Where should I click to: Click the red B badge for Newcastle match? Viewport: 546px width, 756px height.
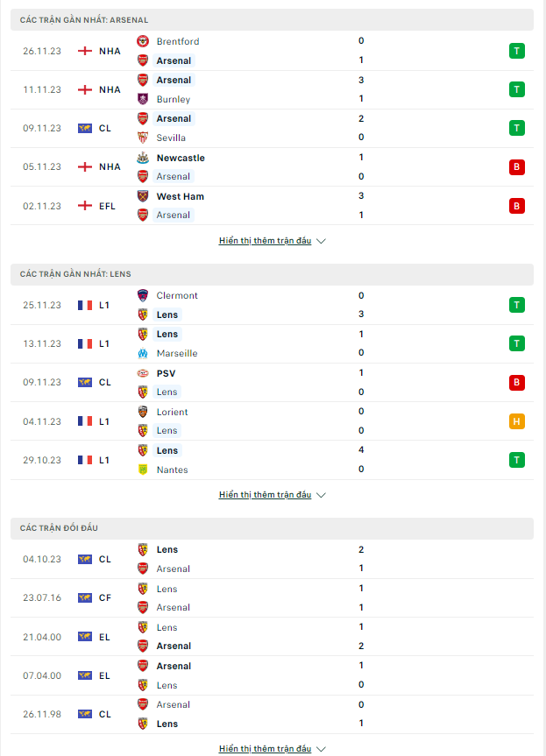pos(516,166)
